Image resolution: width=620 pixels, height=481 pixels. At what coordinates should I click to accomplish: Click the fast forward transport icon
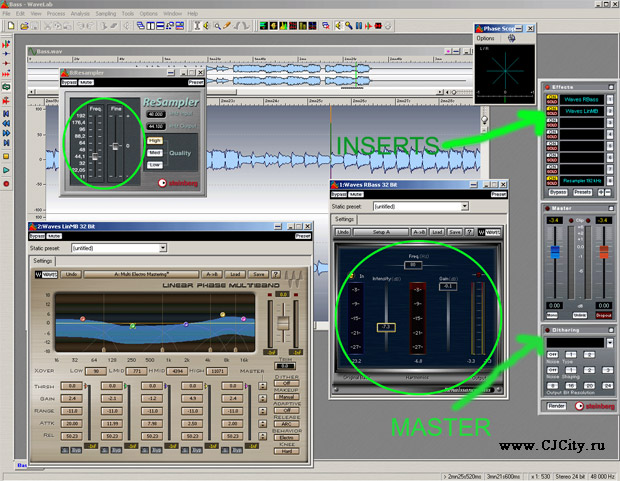click(6, 133)
